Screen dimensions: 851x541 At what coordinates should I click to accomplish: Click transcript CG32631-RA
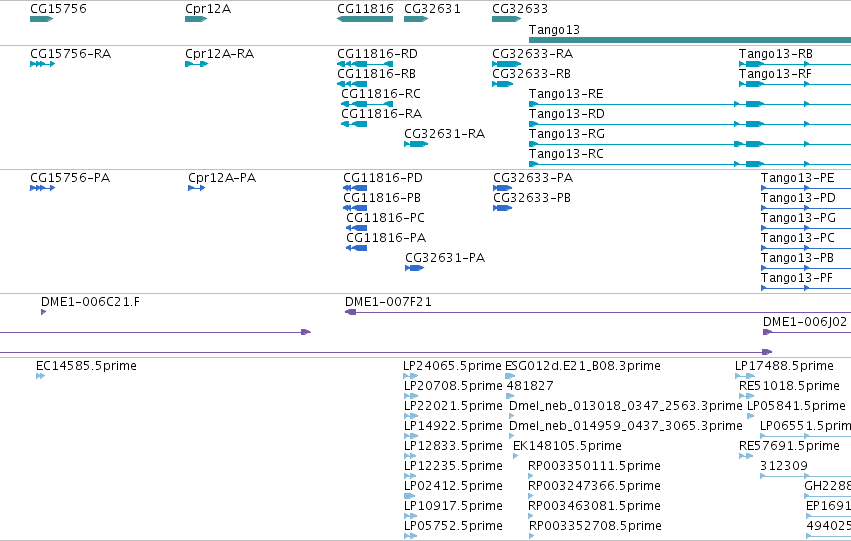(444, 134)
